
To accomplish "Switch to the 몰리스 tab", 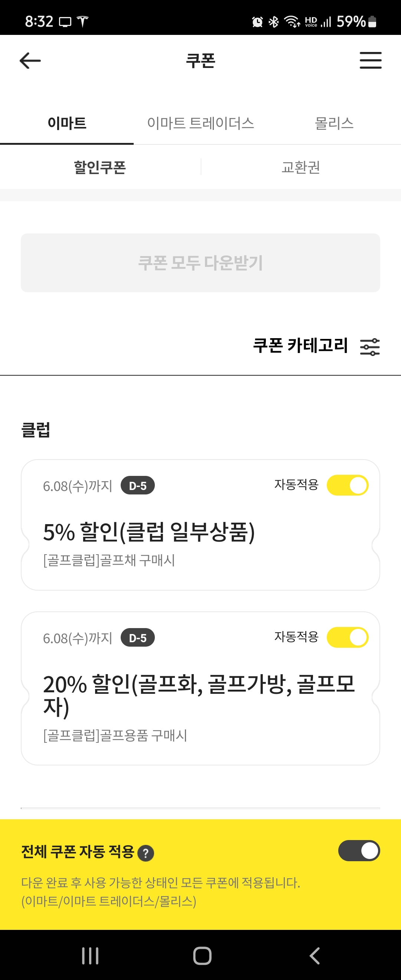I will (x=334, y=123).
